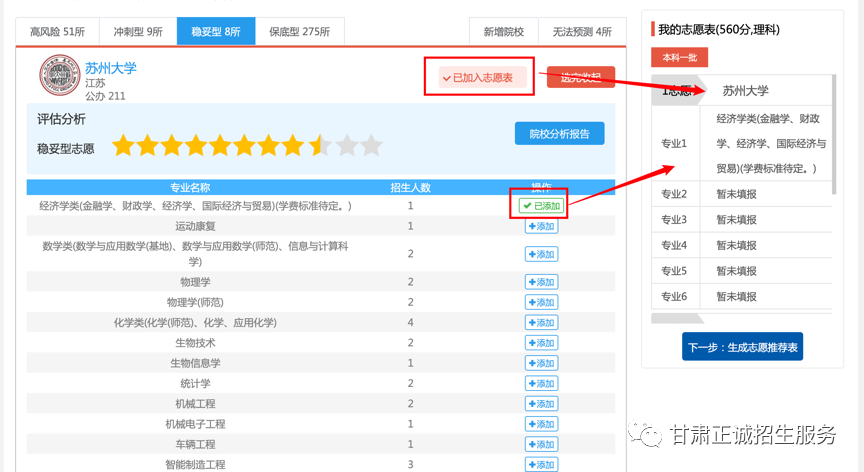Switch to 保底型 275所 tab
Viewport: 864px width, 472px height.
[299, 32]
